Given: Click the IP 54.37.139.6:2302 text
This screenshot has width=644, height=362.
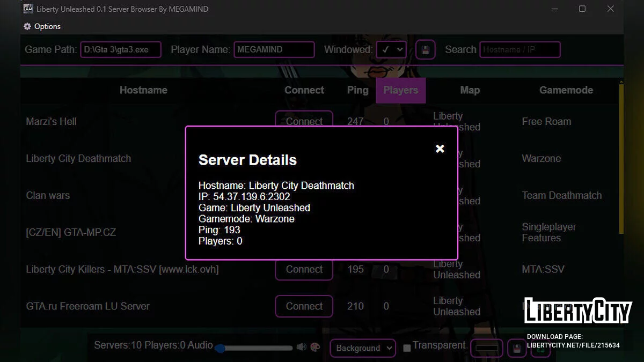Looking at the screenshot, I should tap(244, 196).
